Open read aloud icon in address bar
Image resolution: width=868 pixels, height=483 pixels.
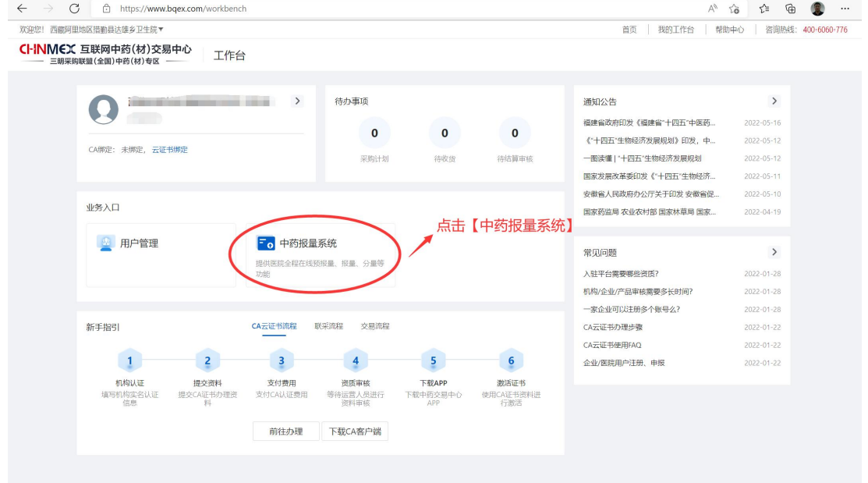click(x=713, y=9)
